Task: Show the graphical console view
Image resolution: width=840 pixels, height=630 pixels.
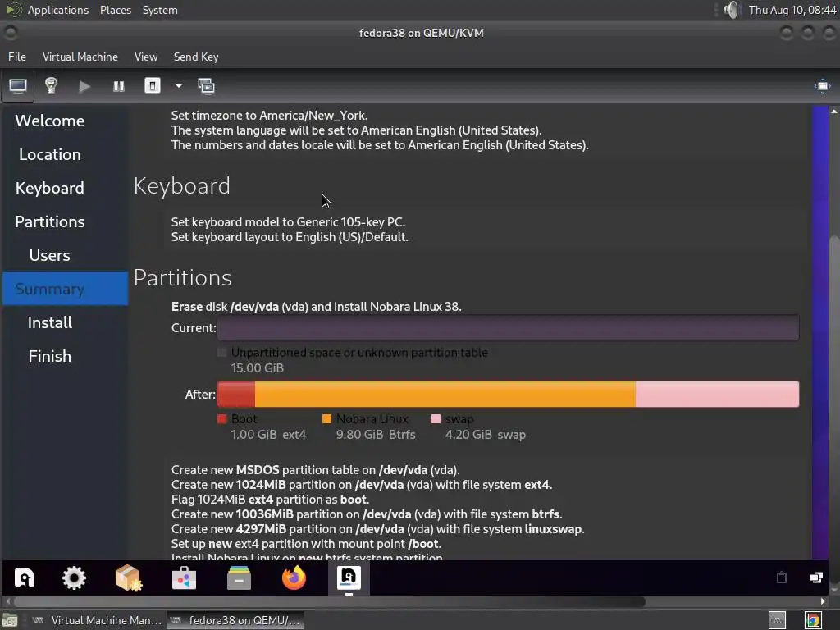Action: coord(18,86)
